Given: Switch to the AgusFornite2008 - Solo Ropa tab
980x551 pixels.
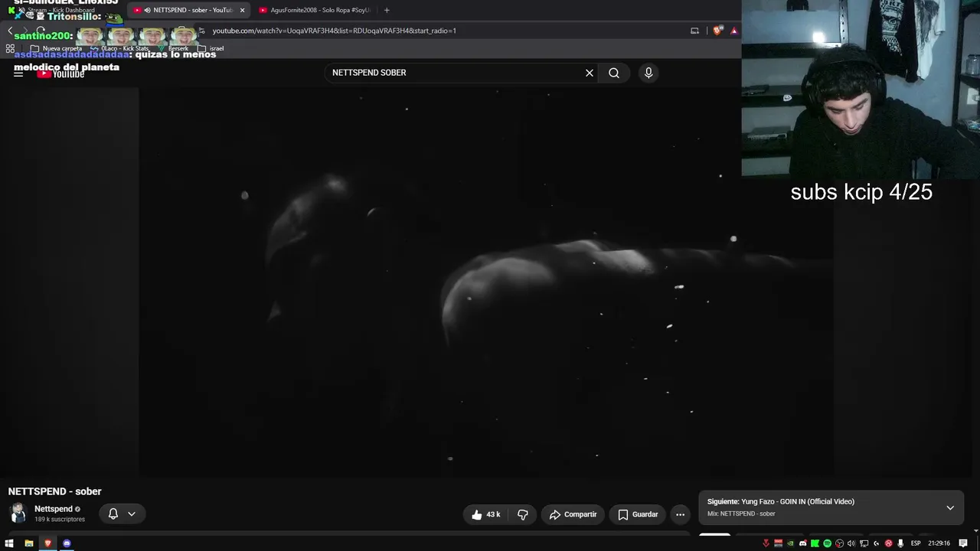Looking at the screenshot, I should (315, 10).
